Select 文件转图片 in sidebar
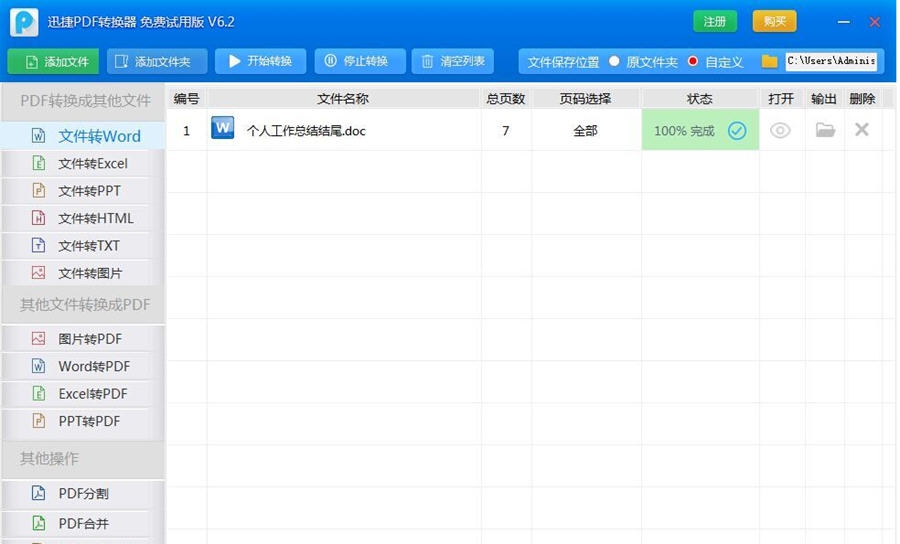900x544 pixels. tap(84, 273)
